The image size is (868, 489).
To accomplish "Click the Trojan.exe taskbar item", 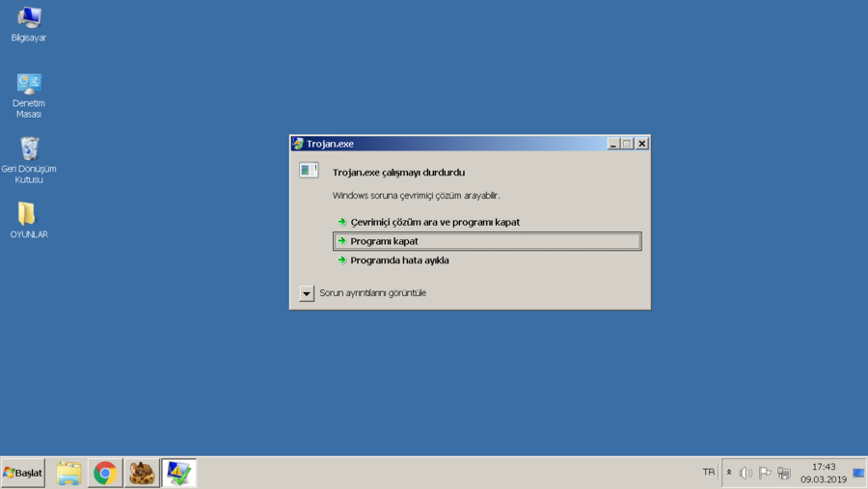I will [x=178, y=473].
